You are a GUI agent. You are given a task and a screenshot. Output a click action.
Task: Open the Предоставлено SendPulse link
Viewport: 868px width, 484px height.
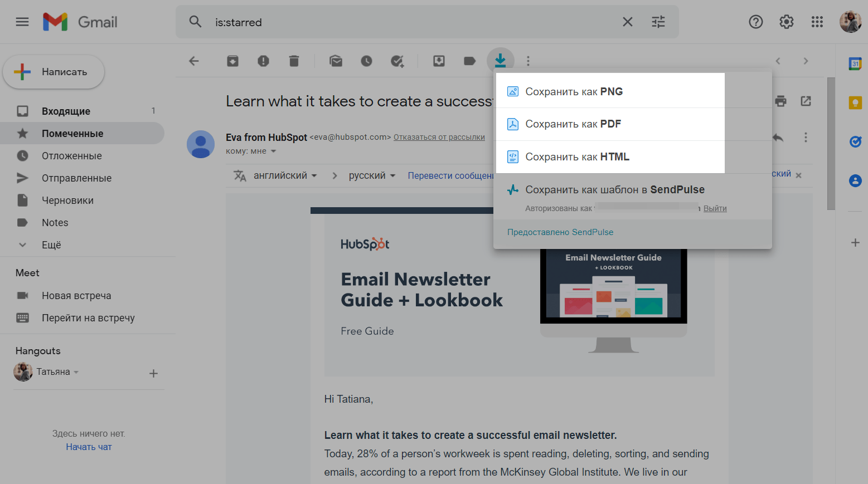click(560, 232)
